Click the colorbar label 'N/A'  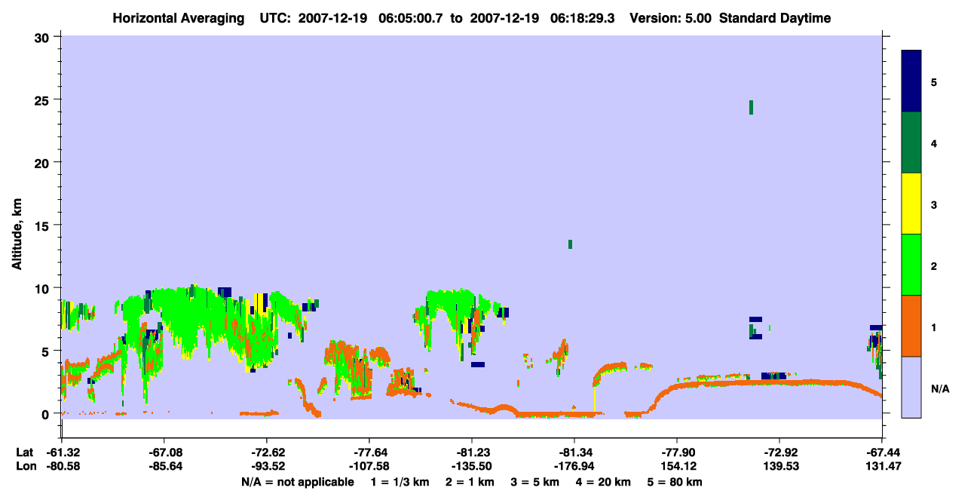(x=939, y=389)
